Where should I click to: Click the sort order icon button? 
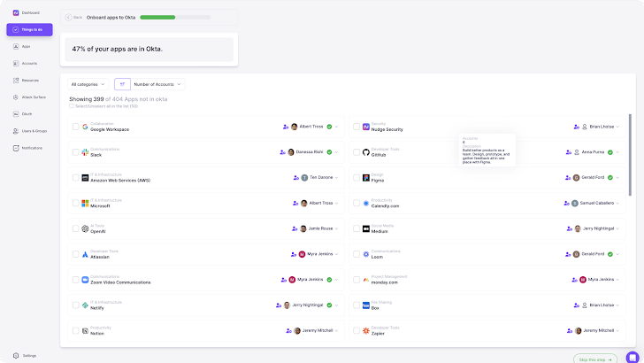(122, 84)
